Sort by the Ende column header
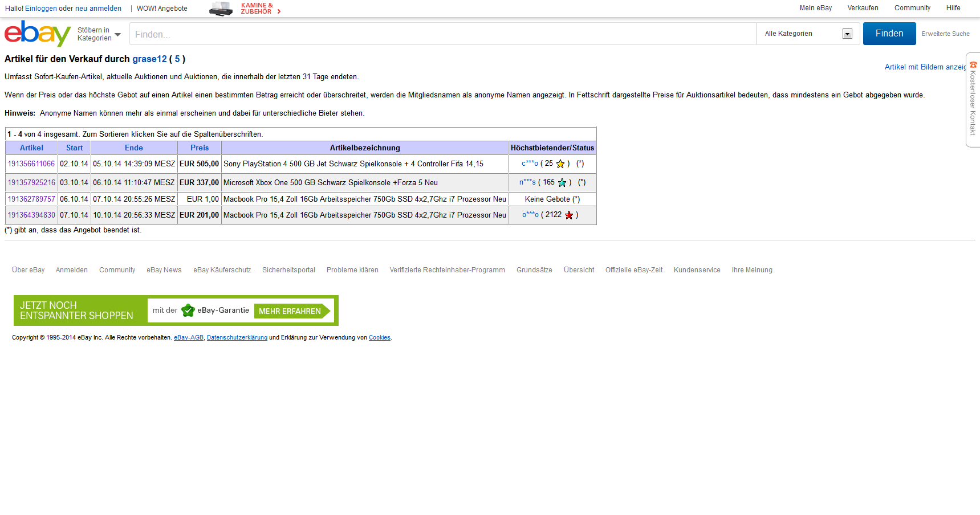Screen dimensions: 980x515 click(134, 148)
